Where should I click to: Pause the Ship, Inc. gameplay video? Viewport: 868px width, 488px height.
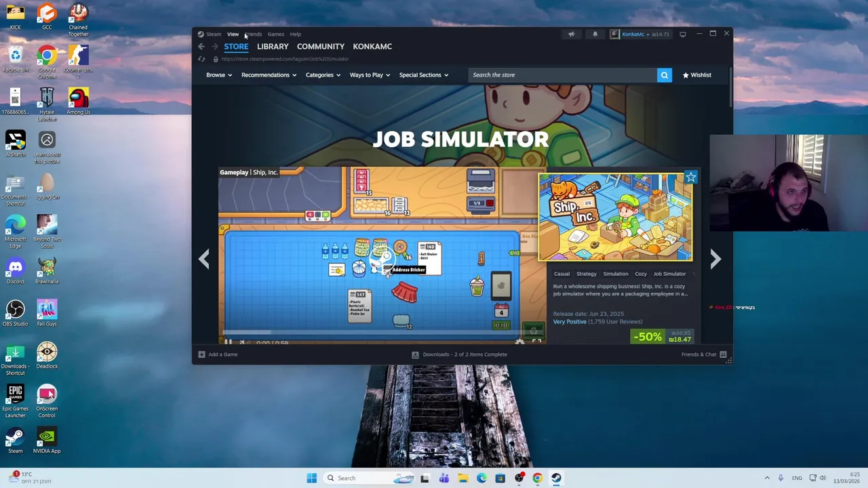coord(228,342)
